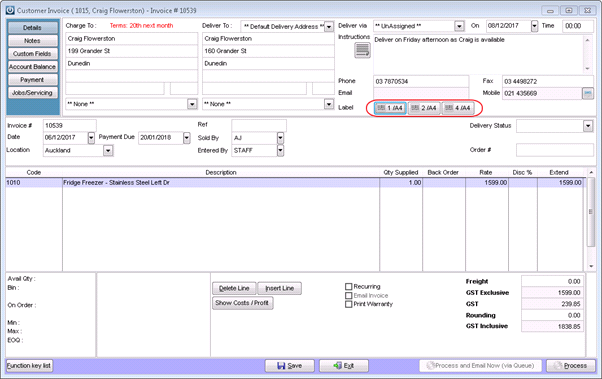Print four A4 labels
602x379 pixels.
(x=458, y=108)
